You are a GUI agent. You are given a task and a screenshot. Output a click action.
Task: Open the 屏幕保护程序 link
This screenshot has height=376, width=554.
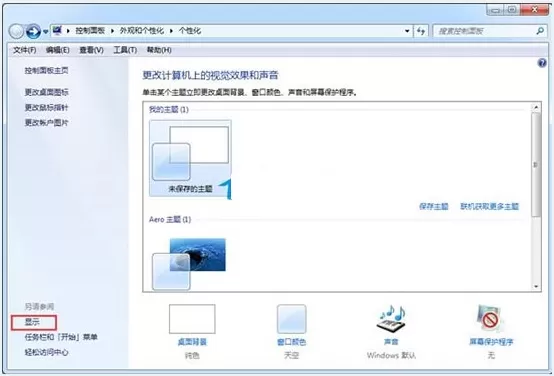pos(491,342)
